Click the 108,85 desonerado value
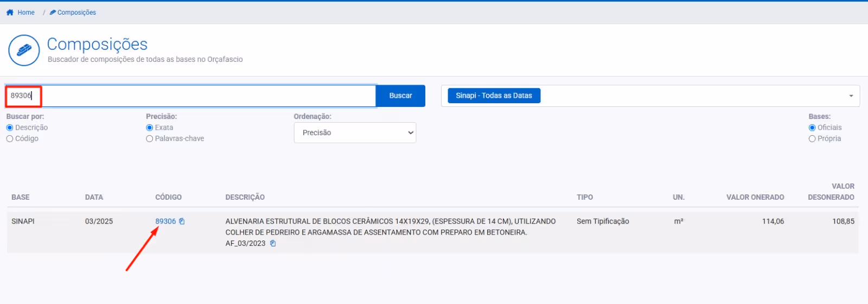Viewport: 868px width, 304px height. [x=844, y=221]
